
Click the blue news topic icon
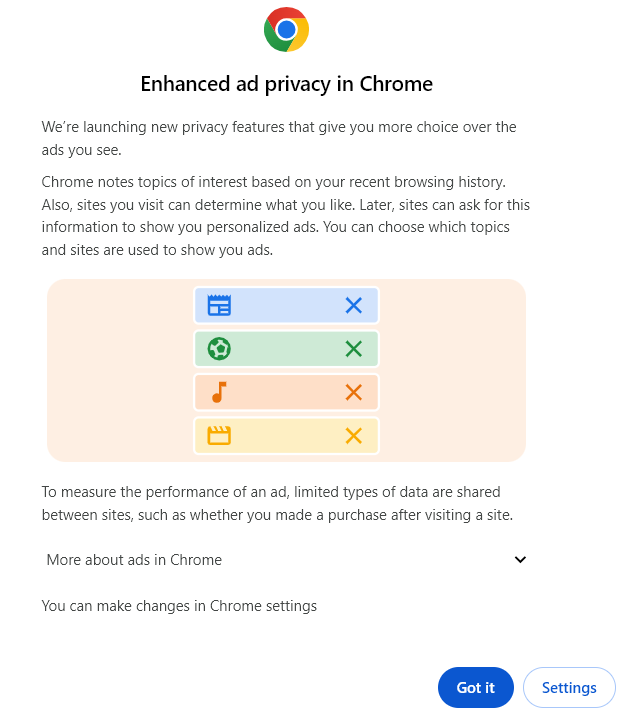coord(219,305)
